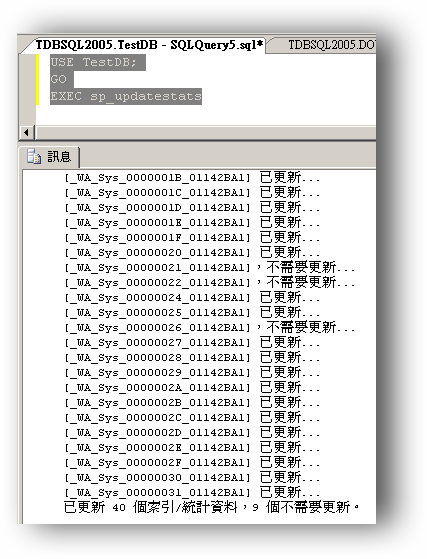The image size is (427, 559).
Task: Select the _WA_Sys_0000002D_01142BA1 message row
Action: 192,432
